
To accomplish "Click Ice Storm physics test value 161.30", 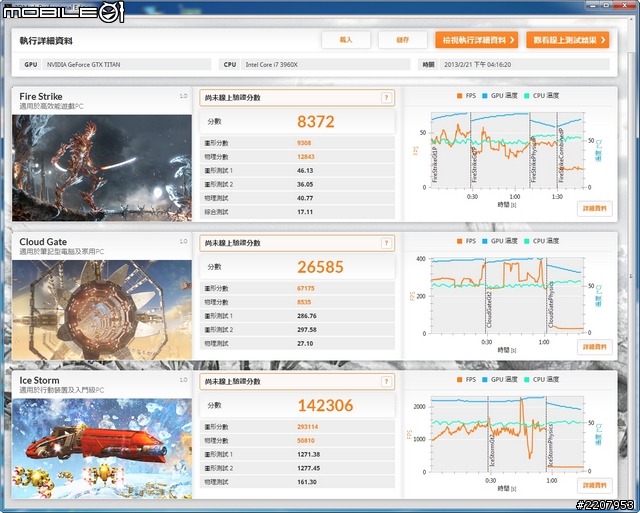I will pos(307,482).
